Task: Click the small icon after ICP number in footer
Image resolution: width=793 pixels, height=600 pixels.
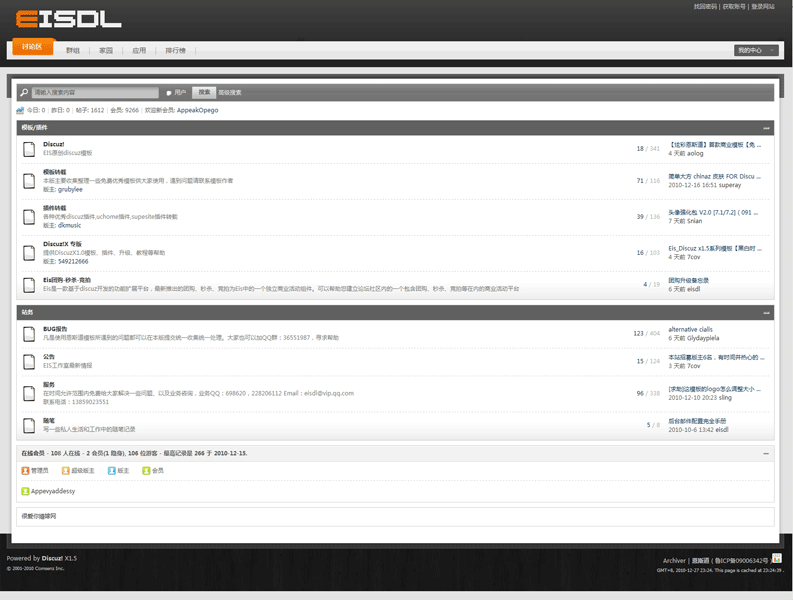Action: pos(777,558)
